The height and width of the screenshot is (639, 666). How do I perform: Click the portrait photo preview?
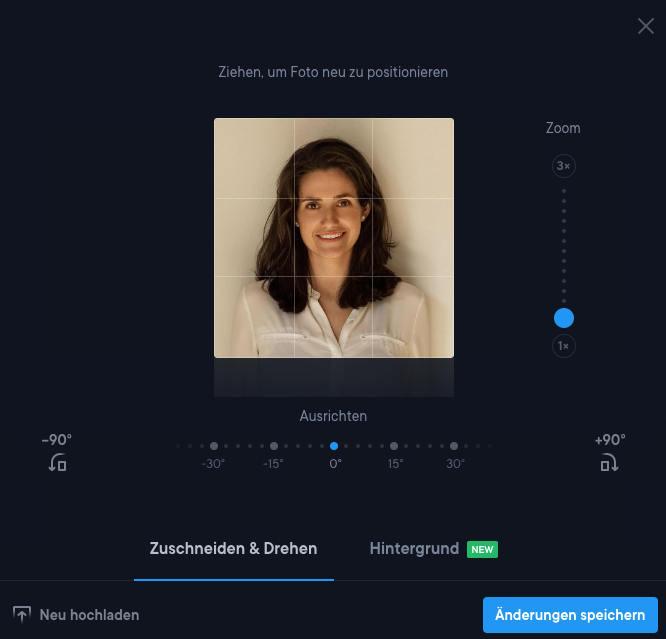pos(334,238)
